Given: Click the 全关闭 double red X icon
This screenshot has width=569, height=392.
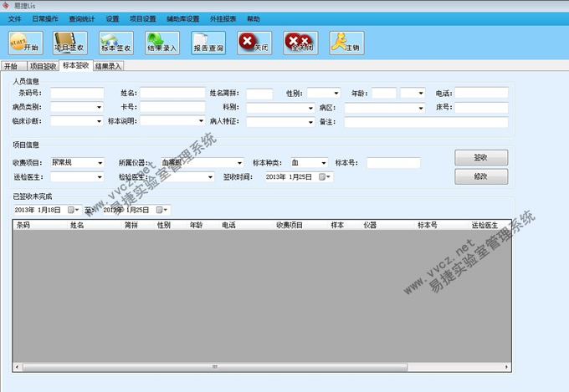Looking at the screenshot, I should [300, 43].
